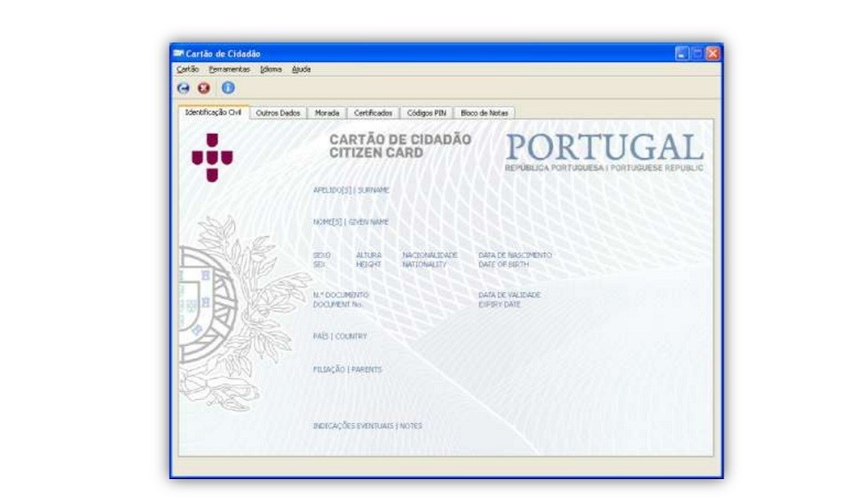Image resolution: width=843 pixels, height=504 pixels.
Task: Click the CARTÃO DE CIDADÃO CITIZEN CARD heading
Action: pos(400,146)
